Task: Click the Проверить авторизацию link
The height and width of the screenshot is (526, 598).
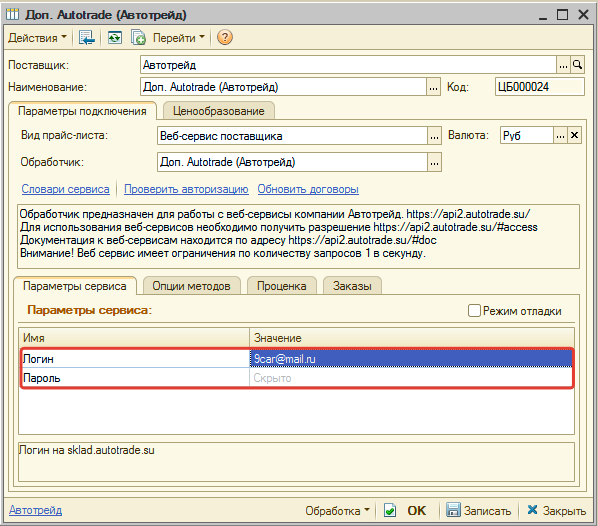Action: (186, 189)
